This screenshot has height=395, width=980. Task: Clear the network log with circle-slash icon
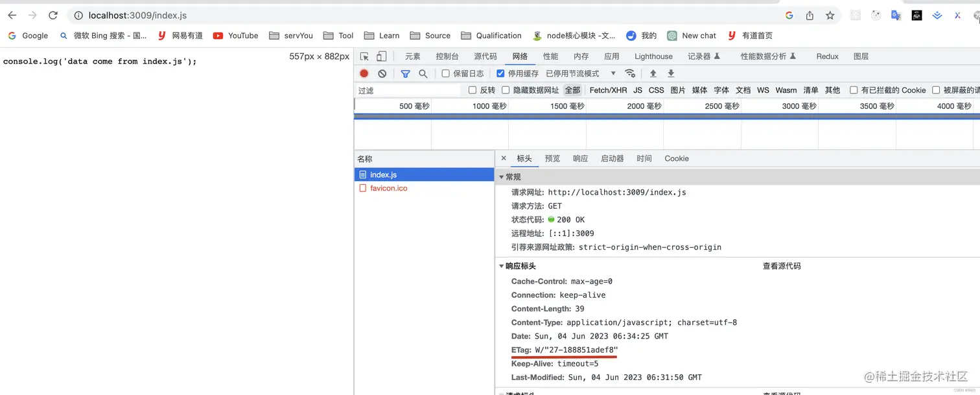coord(382,73)
